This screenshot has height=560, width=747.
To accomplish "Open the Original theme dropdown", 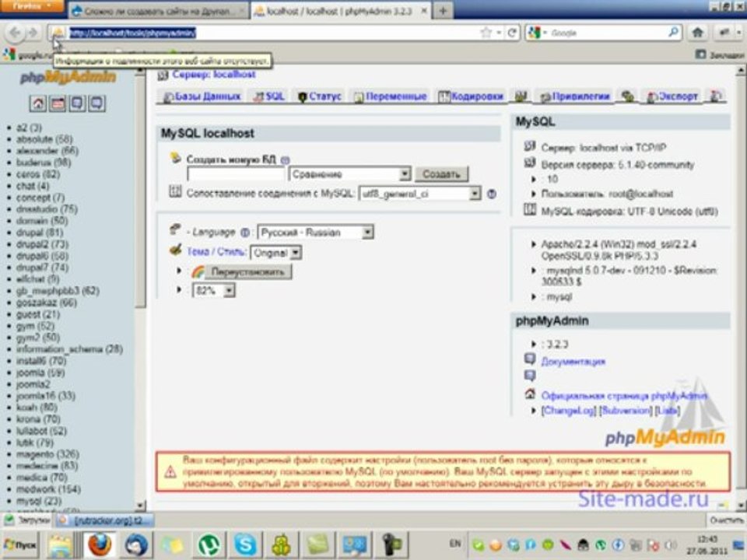I will 275,252.
